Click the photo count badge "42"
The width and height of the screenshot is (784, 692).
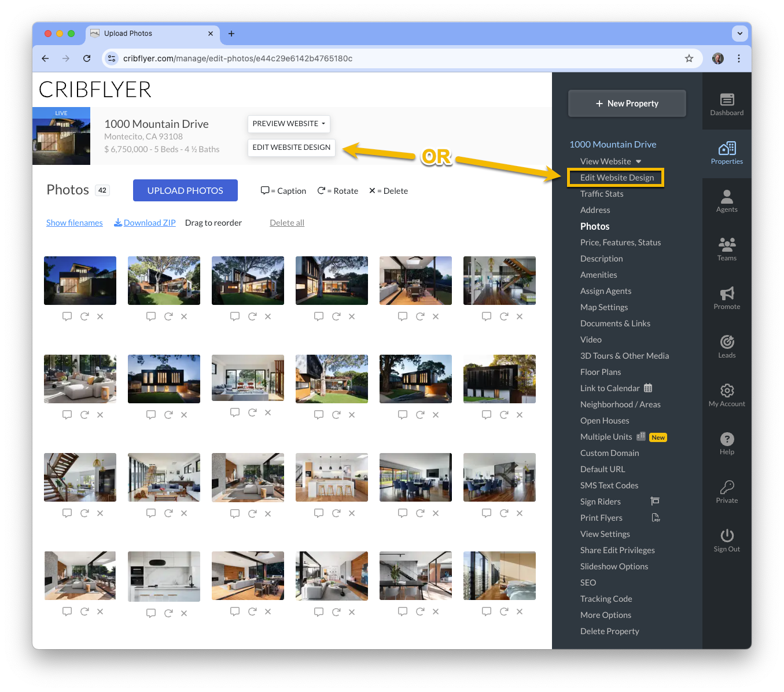point(102,190)
